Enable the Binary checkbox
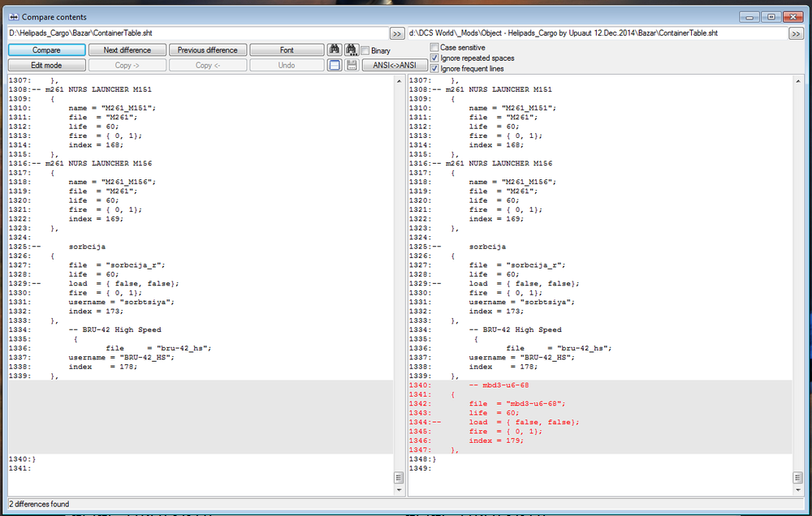 [x=365, y=51]
